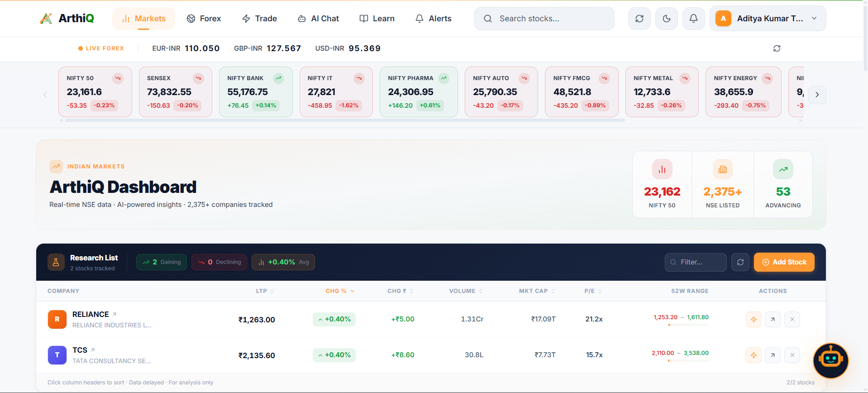This screenshot has width=868, height=393.
Task: Click TCS lightning quick-analysis icon
Action: coord(754,355)
